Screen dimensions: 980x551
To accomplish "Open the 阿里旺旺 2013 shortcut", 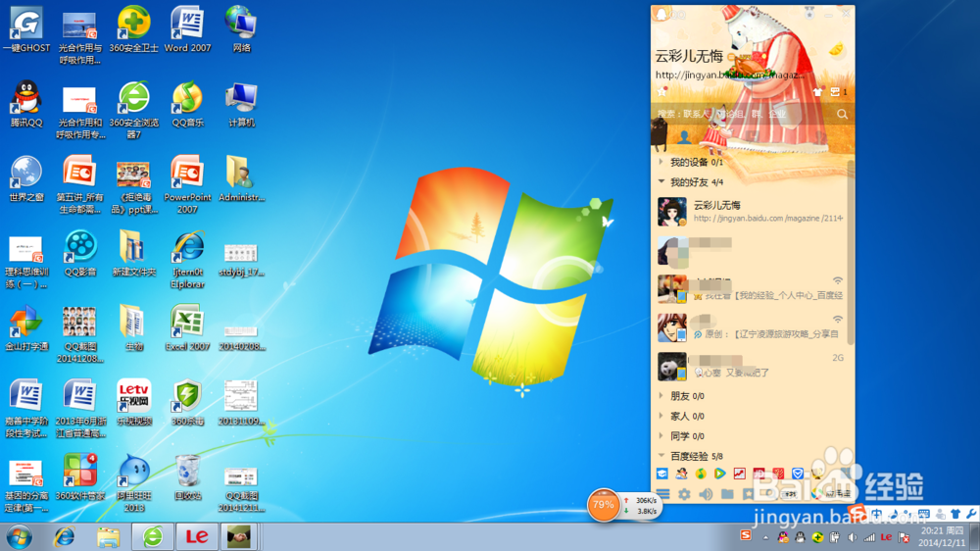I will 133,482.
